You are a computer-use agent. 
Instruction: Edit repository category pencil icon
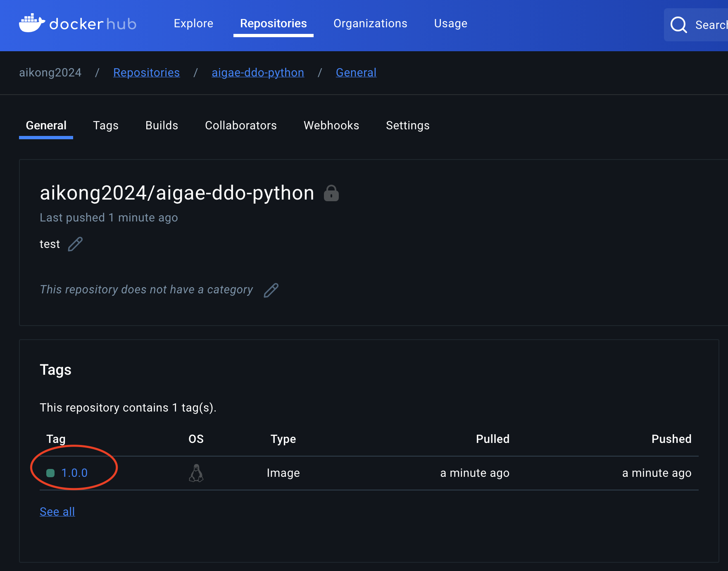[x=271, y=290]
